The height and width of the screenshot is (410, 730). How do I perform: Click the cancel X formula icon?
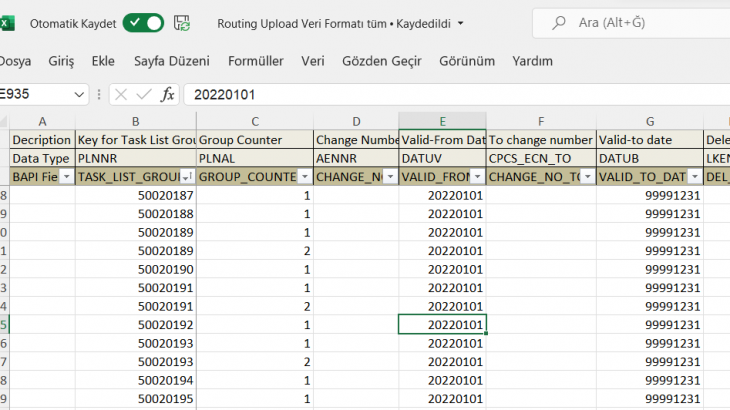(121, 94)
